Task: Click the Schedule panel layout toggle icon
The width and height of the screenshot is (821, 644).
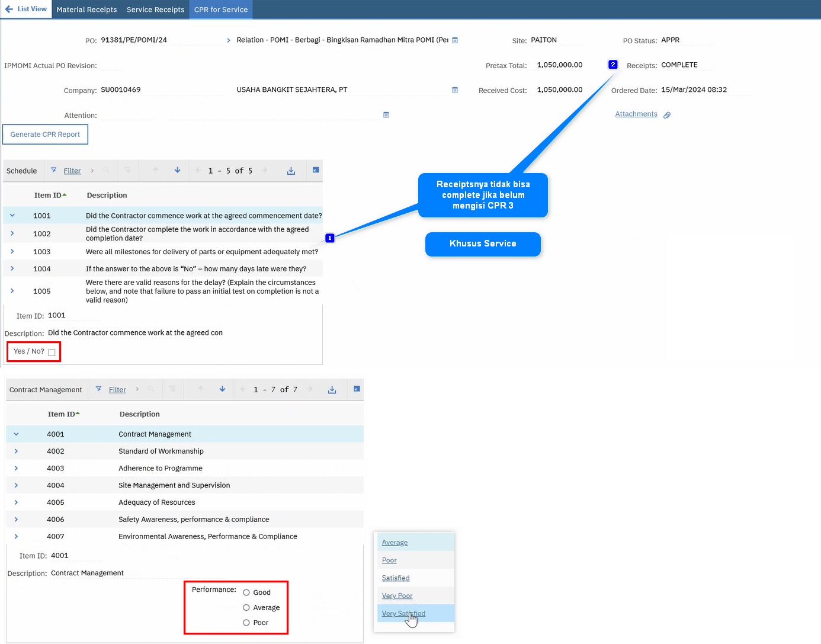Action: coord(316,171)
